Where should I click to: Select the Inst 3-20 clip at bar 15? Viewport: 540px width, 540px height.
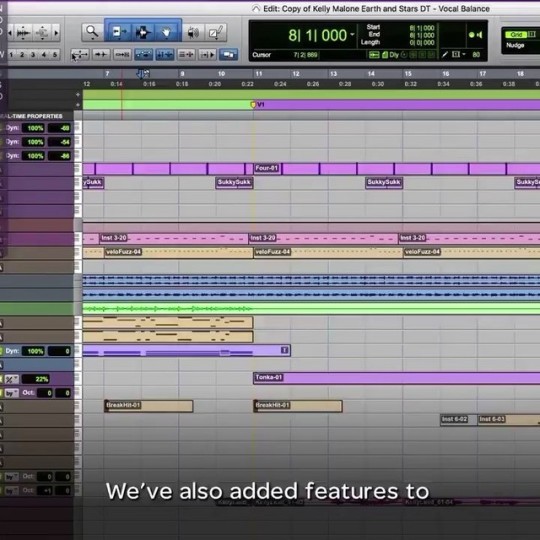tap(469, 238)
